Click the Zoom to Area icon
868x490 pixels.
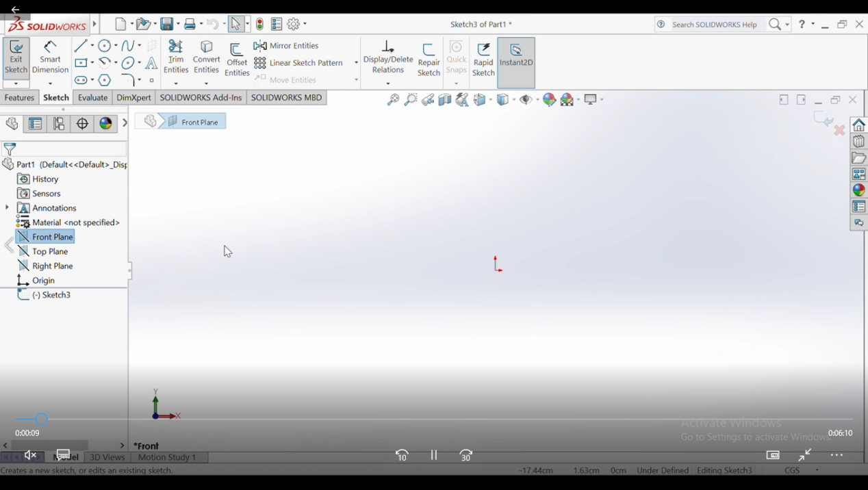tap(410, 100)
